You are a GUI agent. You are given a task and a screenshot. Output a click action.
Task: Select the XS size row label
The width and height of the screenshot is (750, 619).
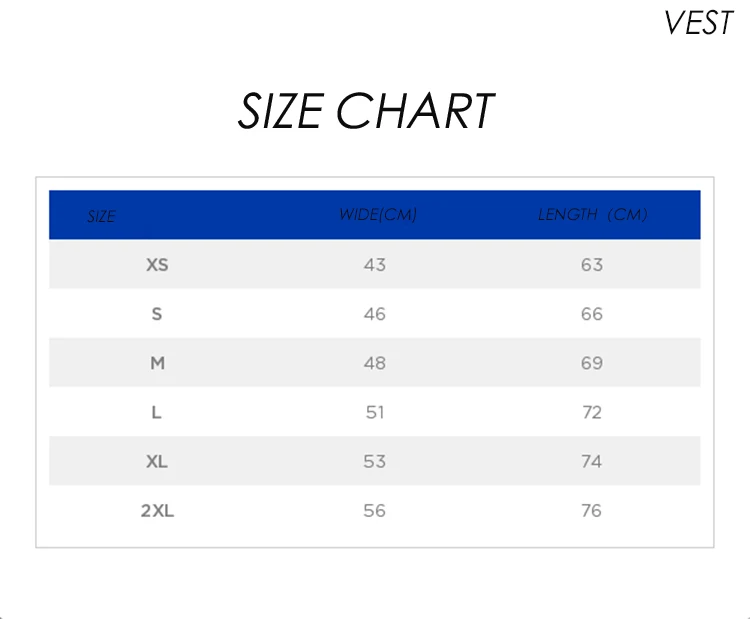click(x=157, y=265)
